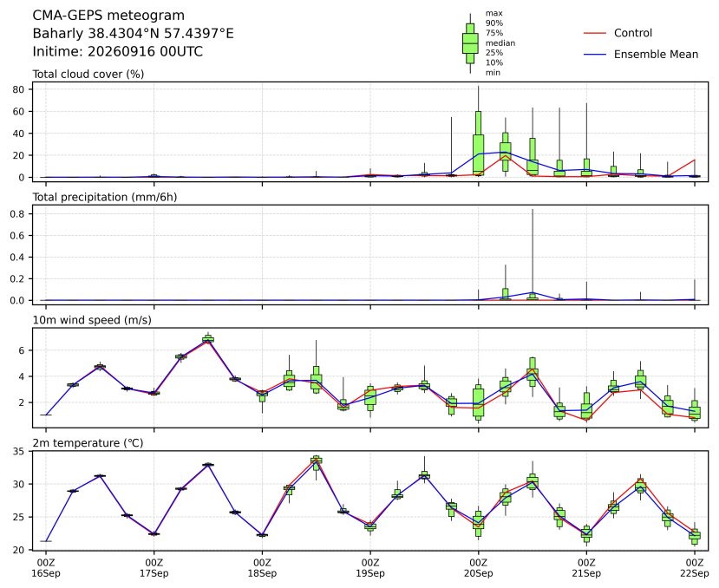Click the 2m temperature panel title
719x588 pixels.
click(x=88, y=443)
